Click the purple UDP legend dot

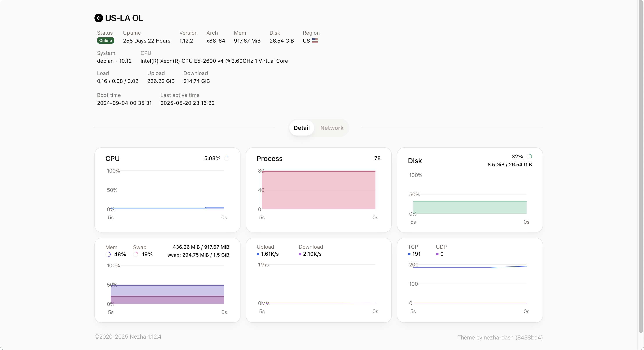(437, 254)
